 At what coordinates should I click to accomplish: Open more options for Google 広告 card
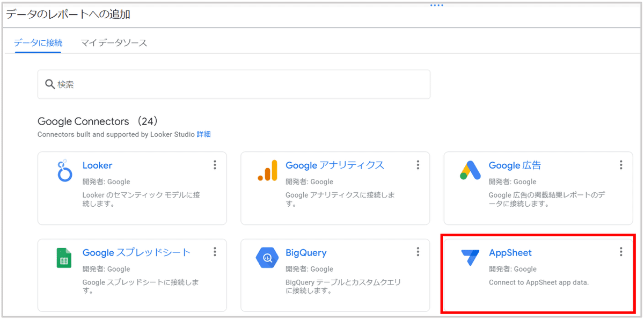point(621,165)
